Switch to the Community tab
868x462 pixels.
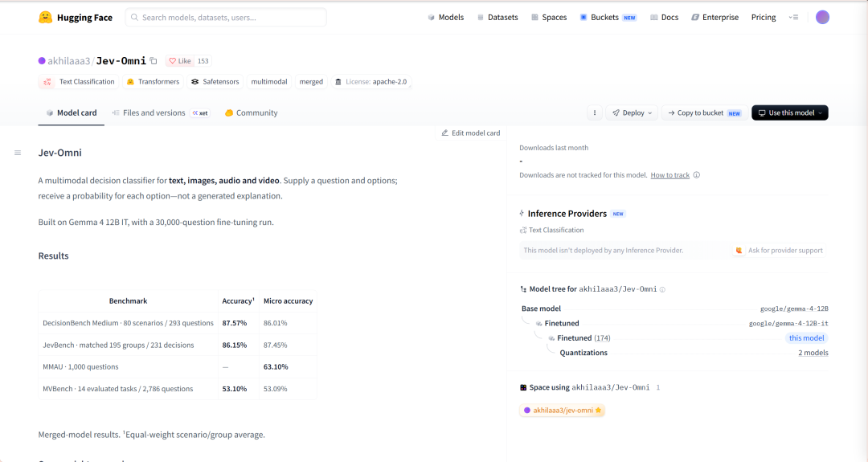coord(252,112)
